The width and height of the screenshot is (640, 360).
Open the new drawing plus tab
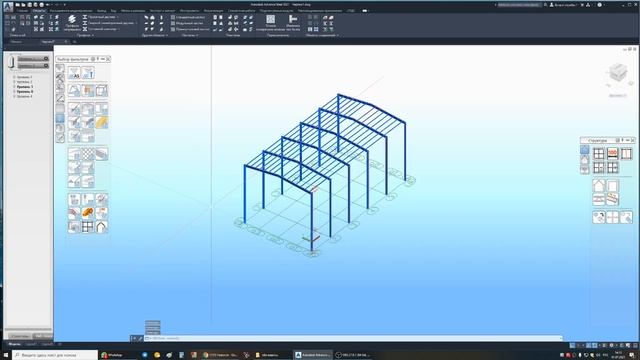point(75,42)
